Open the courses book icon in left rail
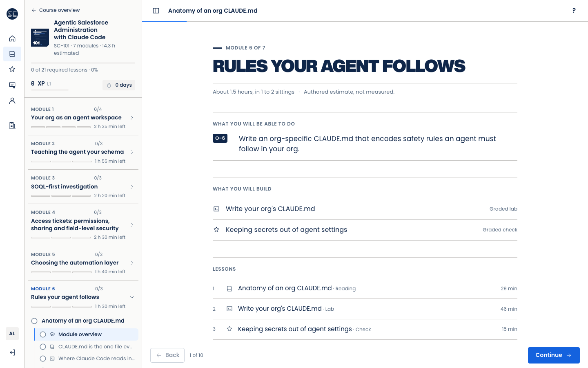Screen dimensions: 588x368 [12, 54]
